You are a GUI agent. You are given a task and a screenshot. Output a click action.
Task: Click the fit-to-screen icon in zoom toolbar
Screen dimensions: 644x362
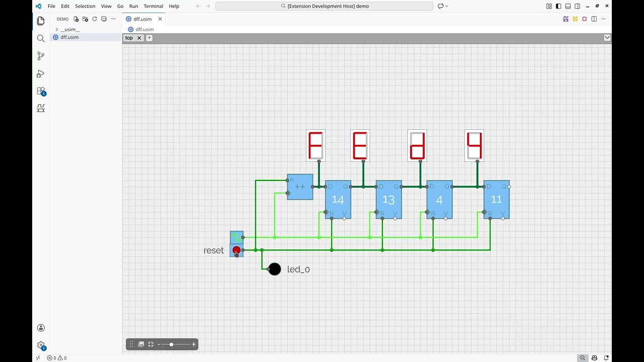click(150, 344)
